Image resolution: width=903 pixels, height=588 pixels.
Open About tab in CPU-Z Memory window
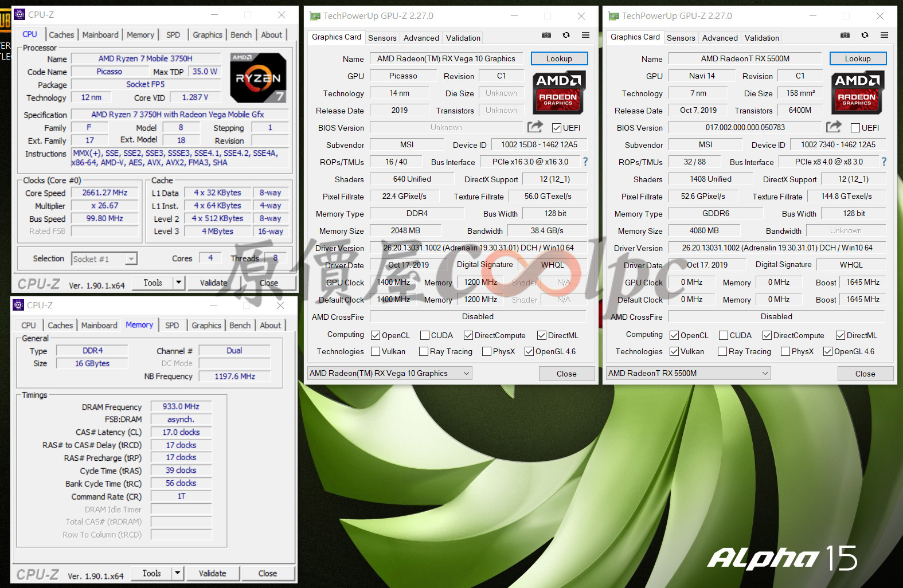271,325
